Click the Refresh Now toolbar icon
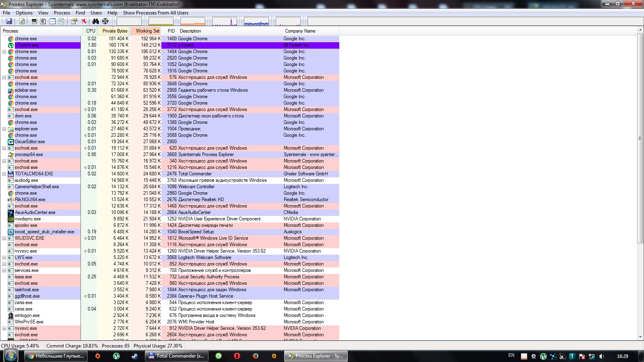Screen dimensions: 644x362 point(22,21)
